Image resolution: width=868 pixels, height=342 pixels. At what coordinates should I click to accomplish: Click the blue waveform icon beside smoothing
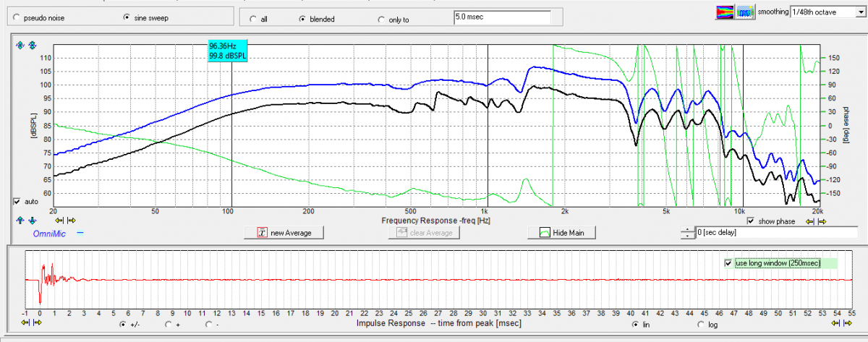click(744, 12)
